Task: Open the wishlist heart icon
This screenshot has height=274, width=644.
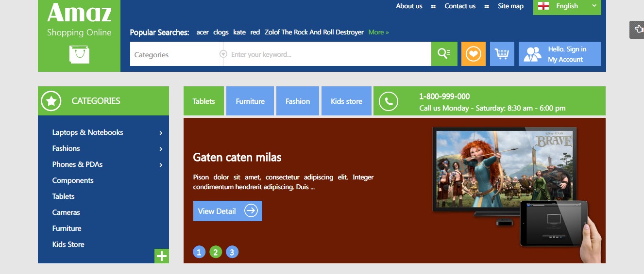Action: click(x=473, y=54)
